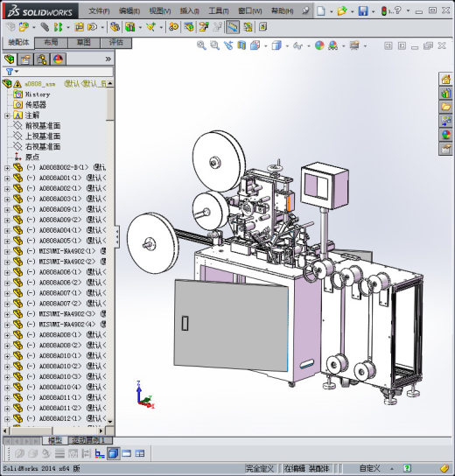Image resolution: width=455 pixels, height=476 pixels.
Task: Open the 工具(T) menu
Action: [219, 11]
